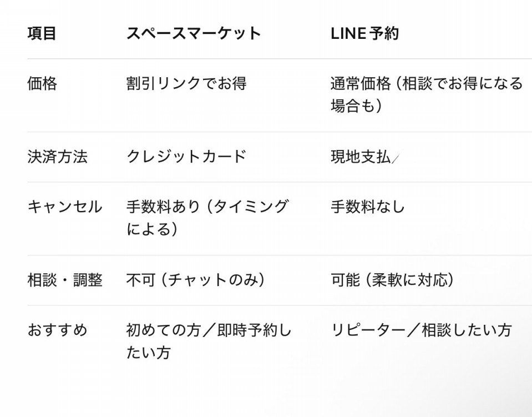
Task: Click the 項目 column header
Action: click(x=42, y=33)
